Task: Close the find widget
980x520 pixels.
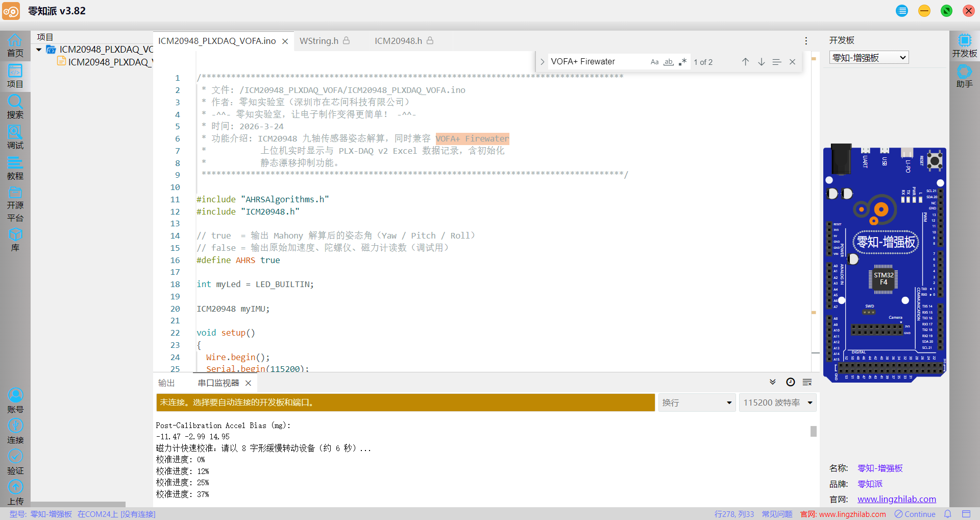Action: pyautogui.click(x=792, y=62)
